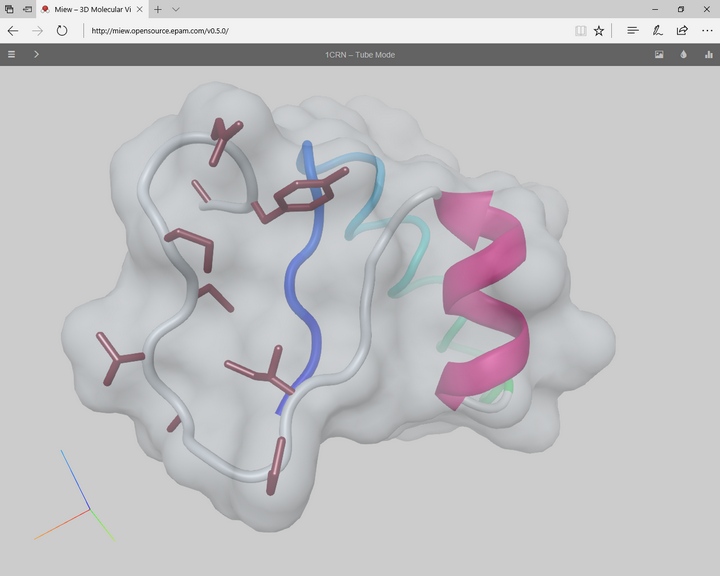Image resolution: width=720 pixels, height=576 pixels.
Task: Open the bar chart icon in Miew toolbar
Action: coord(708,54)
